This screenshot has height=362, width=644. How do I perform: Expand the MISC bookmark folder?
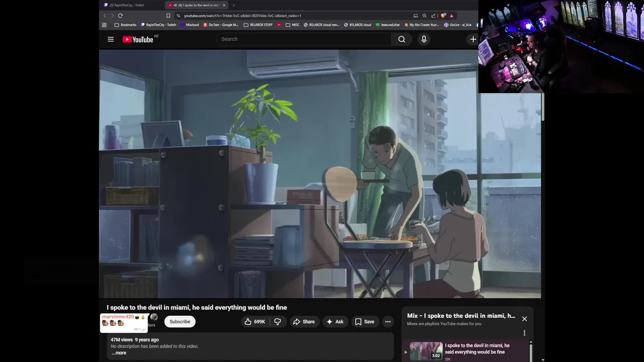coord(292,25)
